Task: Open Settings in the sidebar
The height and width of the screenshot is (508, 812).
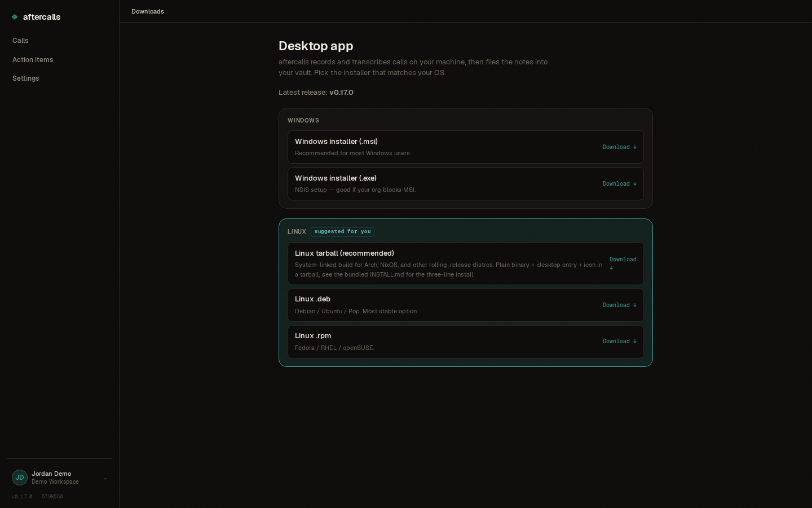Action: coord(26,78)
